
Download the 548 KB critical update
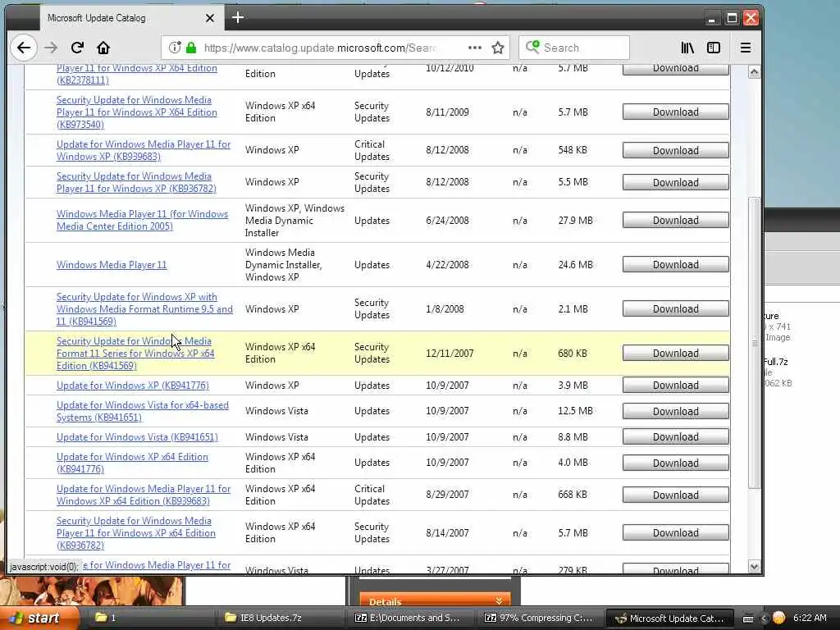pyautogui.click(x=675, y=151)
